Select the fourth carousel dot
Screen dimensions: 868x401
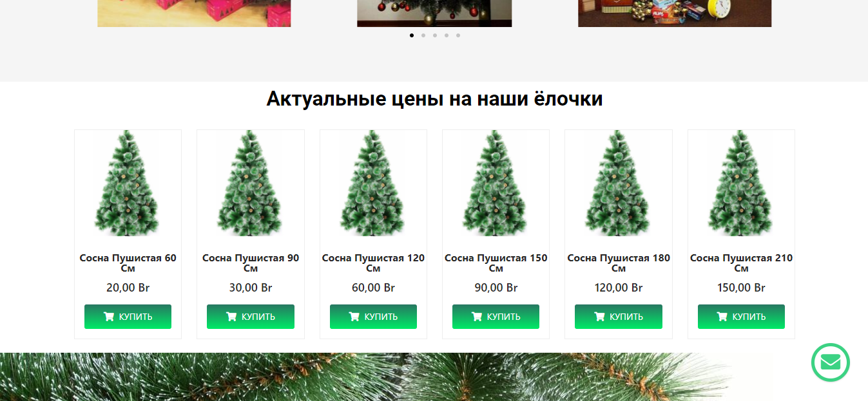click(447, 35)
